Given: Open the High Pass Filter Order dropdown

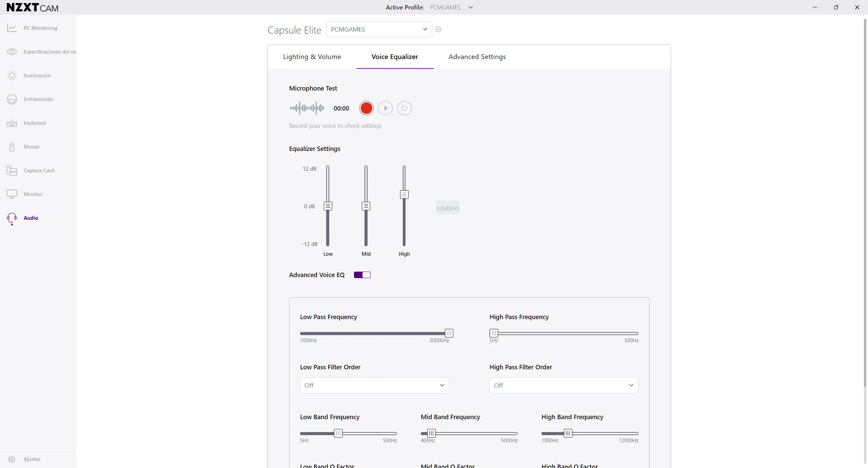Looking at the screenshot, I should pyautogui.click(x=564, y=385).
